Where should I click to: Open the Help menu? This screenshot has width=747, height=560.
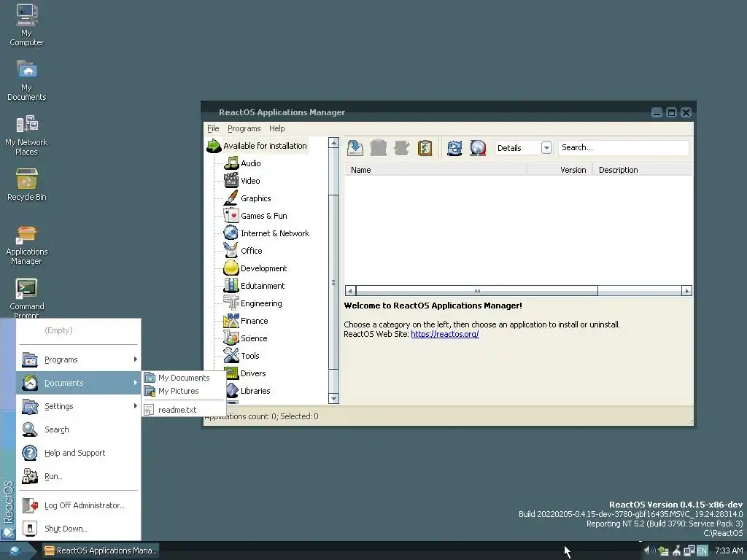click(x=276, y=128)
